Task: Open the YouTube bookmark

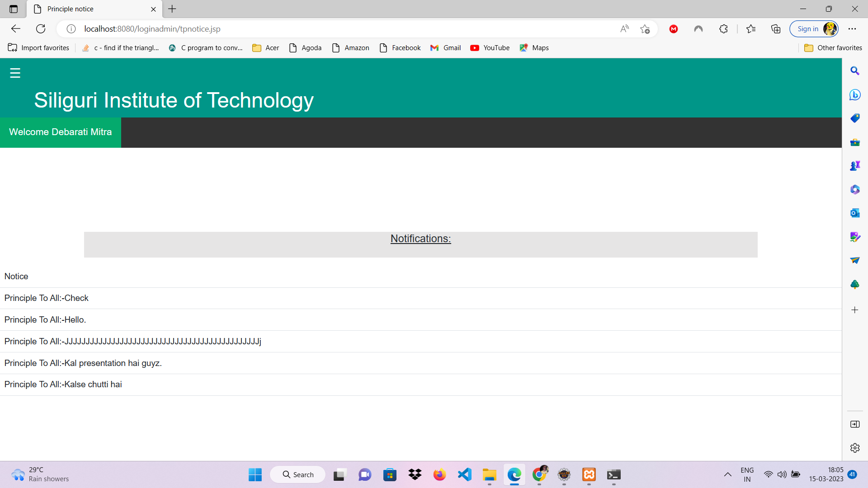Action: (x=490, y=47)
